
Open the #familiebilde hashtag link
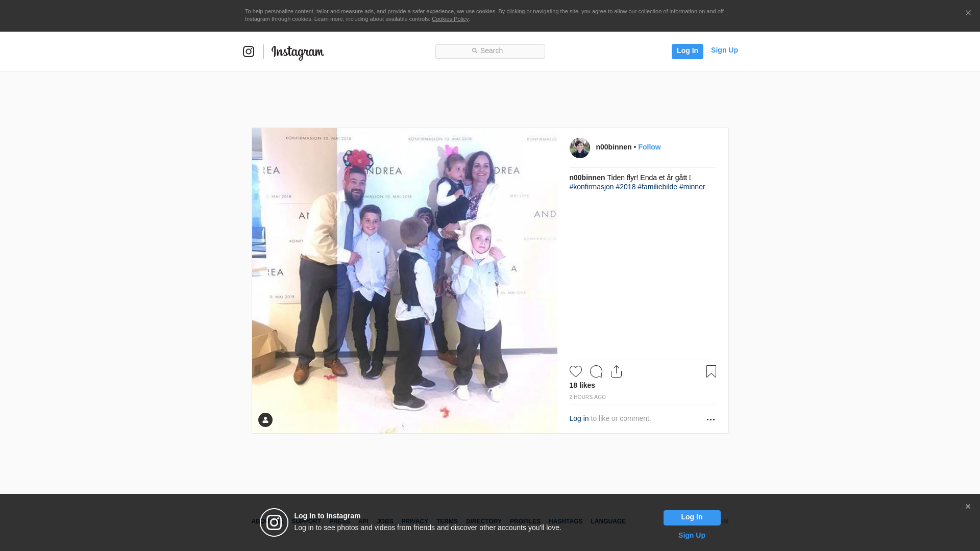pyautogui.click(x=657, y=187)
